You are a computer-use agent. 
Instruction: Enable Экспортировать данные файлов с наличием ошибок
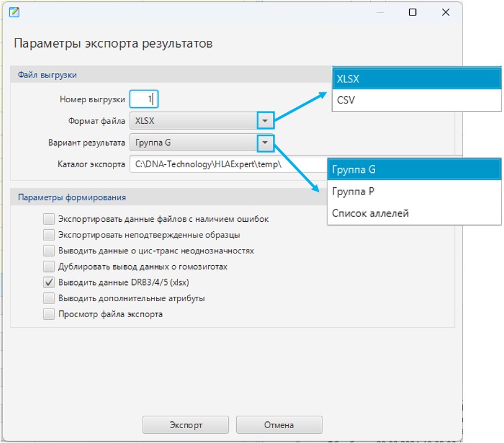[49, 219]
